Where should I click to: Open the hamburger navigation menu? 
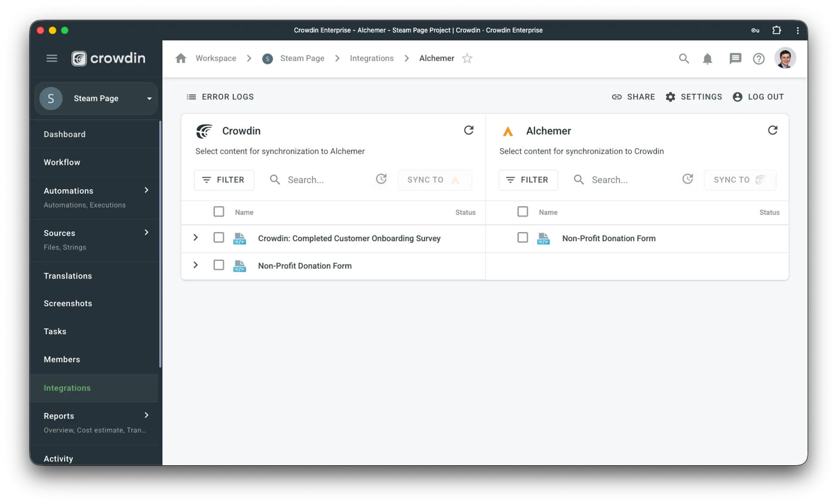(52, 58)
